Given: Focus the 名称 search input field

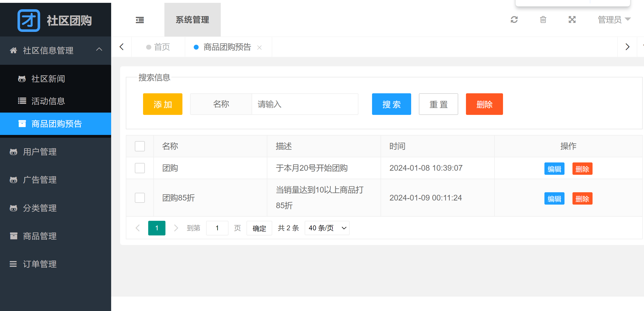Looking at the screenshot, I should [305, 104].
